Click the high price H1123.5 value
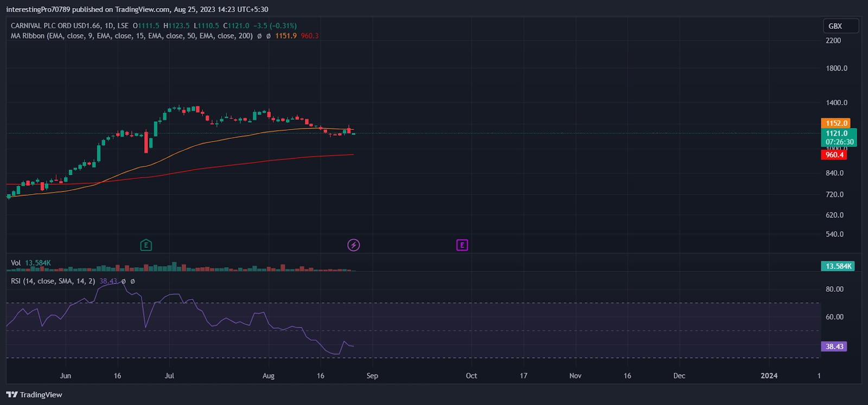Screen dimensions: 868x405 coord(177,25)
